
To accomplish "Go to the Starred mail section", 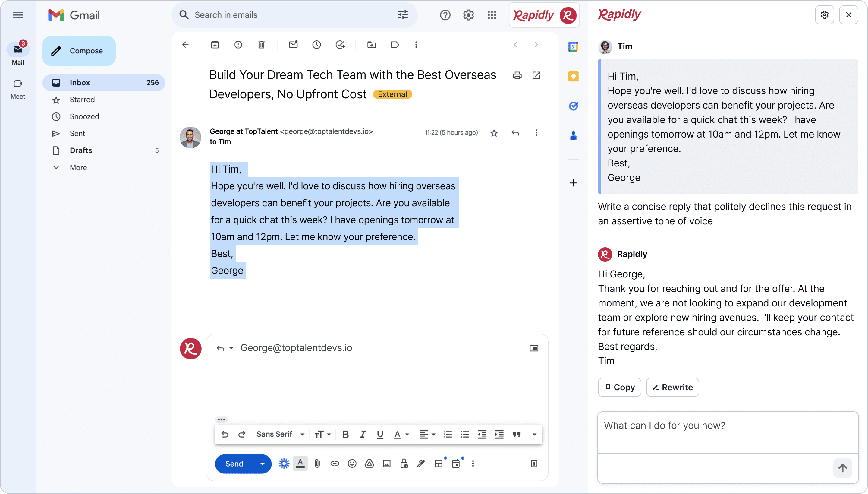I will coord(82,100).
